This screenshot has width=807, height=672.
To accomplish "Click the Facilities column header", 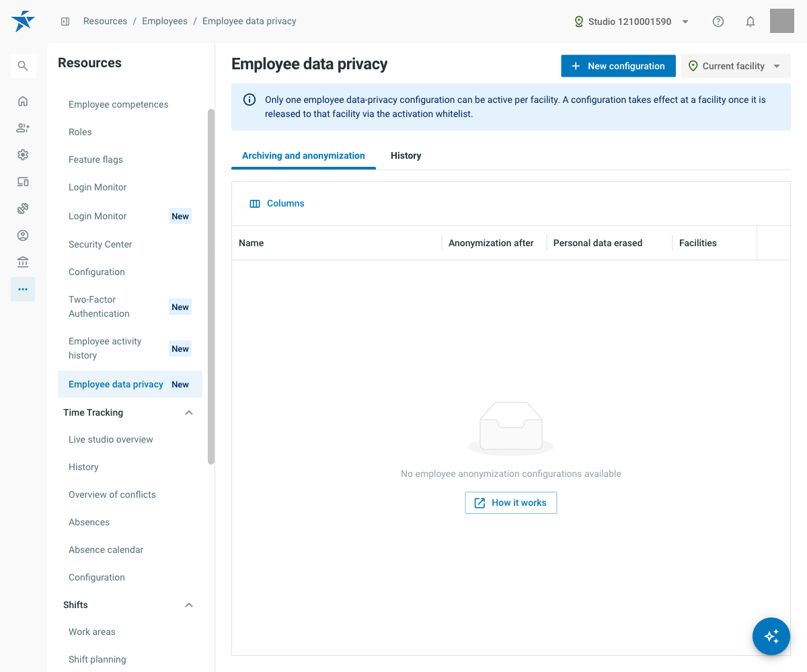I will click(x=714, y=243).
